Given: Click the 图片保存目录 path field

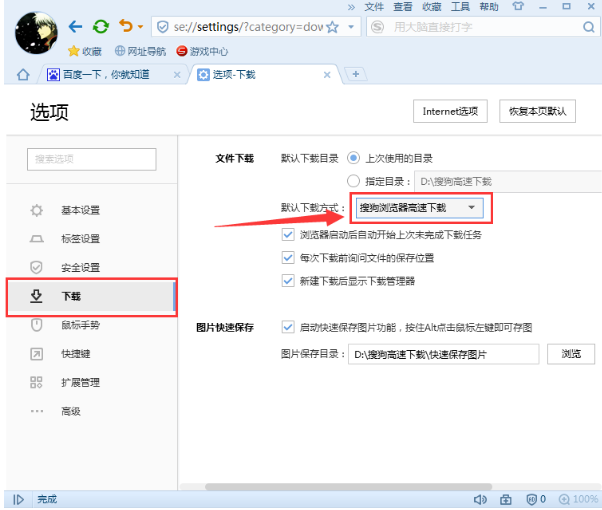Looking at the screenshot, I should (x=443, y=354).
